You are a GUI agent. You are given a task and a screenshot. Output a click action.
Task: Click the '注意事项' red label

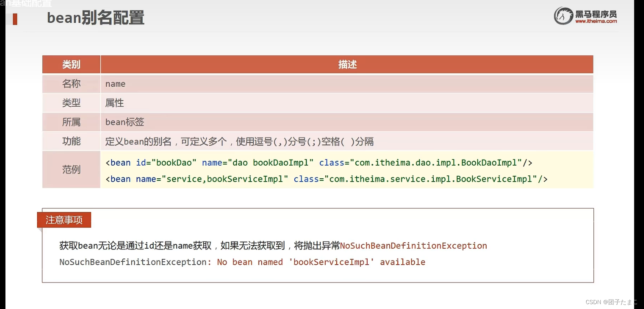click(x=64, y=220)
